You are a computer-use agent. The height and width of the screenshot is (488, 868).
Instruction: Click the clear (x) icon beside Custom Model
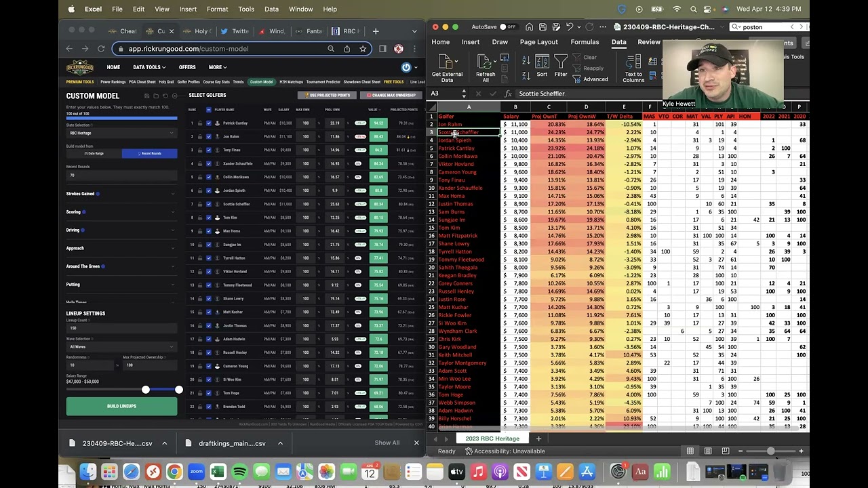174,96
